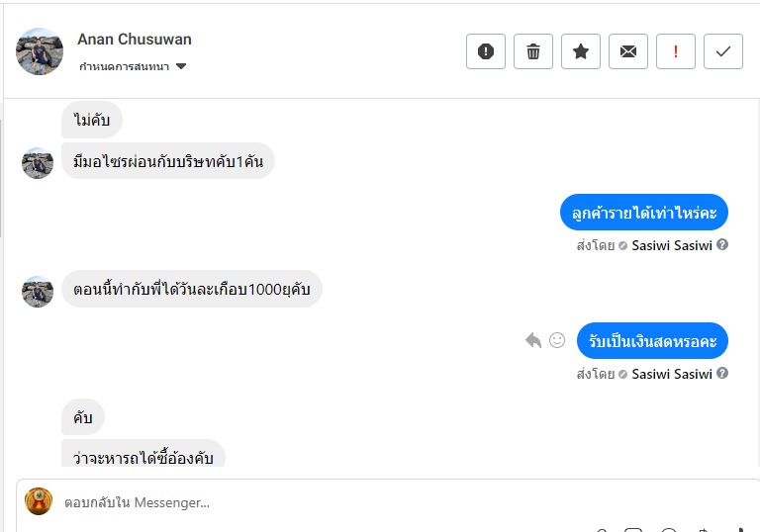Flag conversation with red exclamation icon
The width and height of the screenshot is (760, 532).
tap(676, 51)
